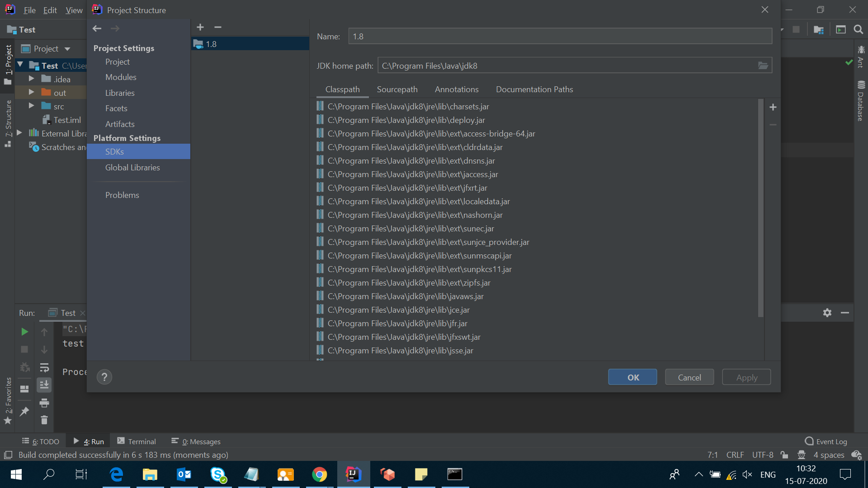Click the IntelliJ IDEA logo icon top left
868x488 pixels.
(9, 9)
